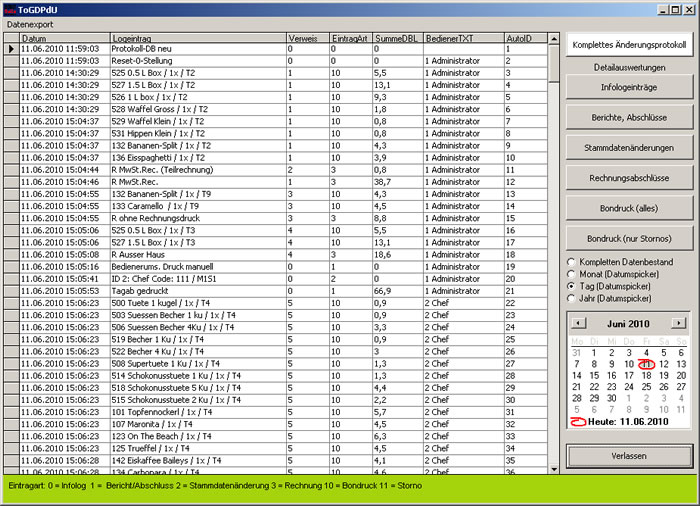Sort by Datum column header
Screen dimensions: 700x506
(x=65, y=38)
